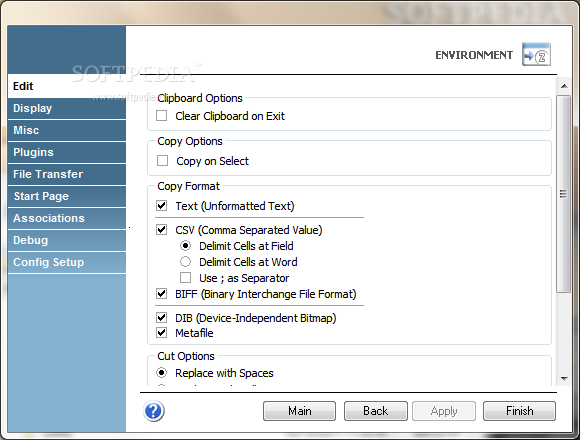Click the Back button
Viewport: 580px width, 440px height.
click(x=375, y=411)
